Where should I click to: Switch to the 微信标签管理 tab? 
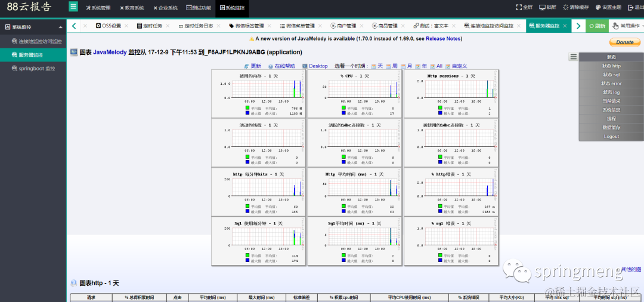pos(246,26)
